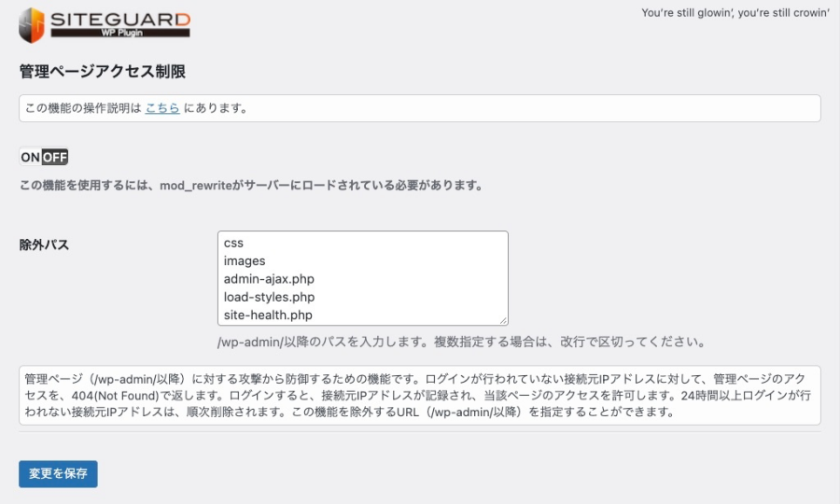Screen dimensions: 840x504
Task: Click the /wp-admin/ path hint text
Action: (461, 342)
